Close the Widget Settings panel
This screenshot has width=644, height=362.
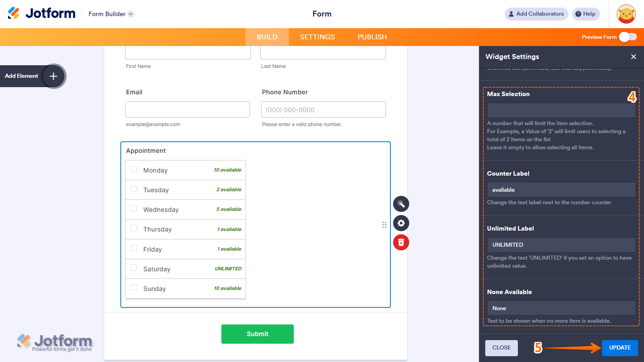[x=634, y=57]
